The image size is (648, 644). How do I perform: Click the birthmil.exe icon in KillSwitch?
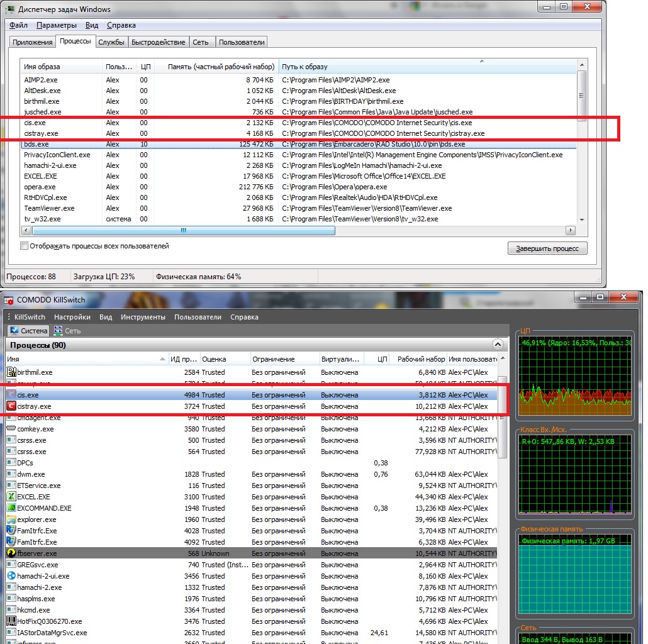point(11,372)
